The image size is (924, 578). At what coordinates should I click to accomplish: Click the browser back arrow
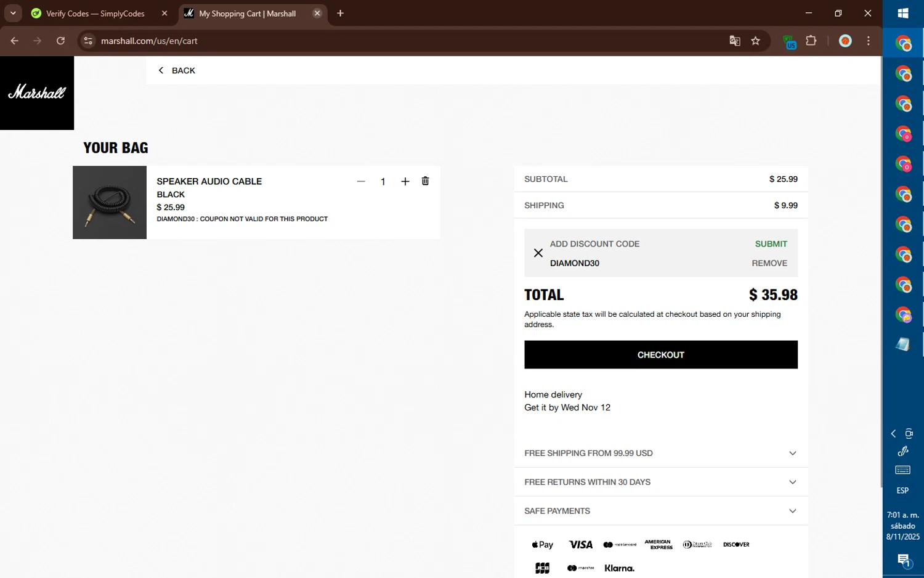(14, 41)
